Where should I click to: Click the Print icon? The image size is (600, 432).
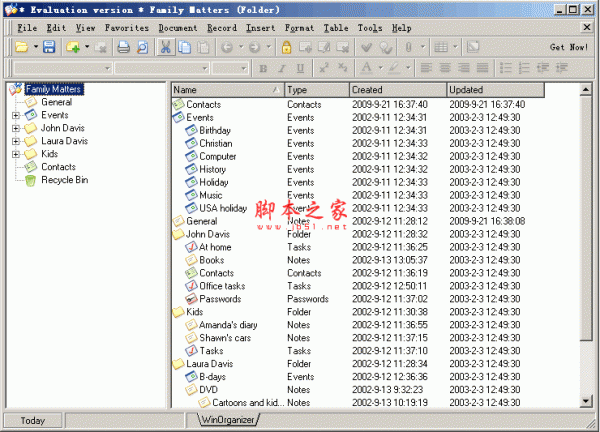point(123,47)
